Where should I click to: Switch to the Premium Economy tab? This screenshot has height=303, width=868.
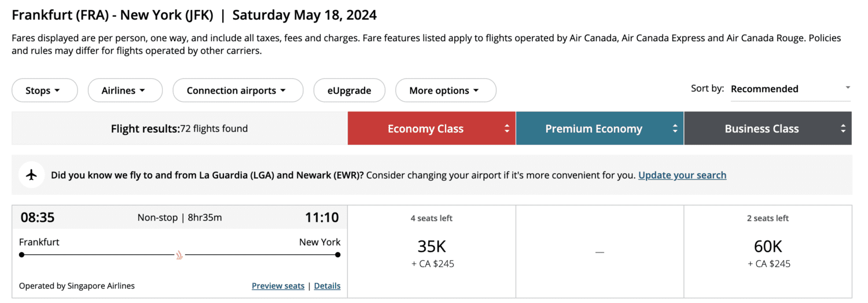pos(599,129)
